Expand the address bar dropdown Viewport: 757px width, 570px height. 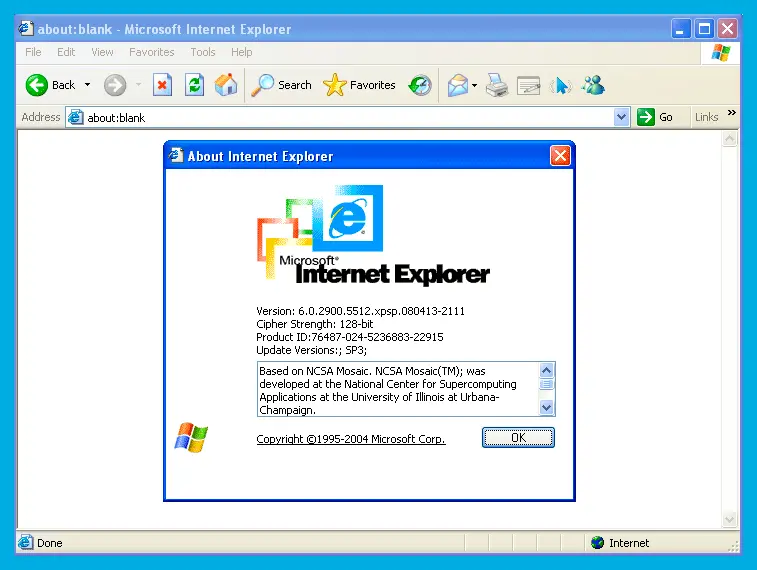pos(622,117)
